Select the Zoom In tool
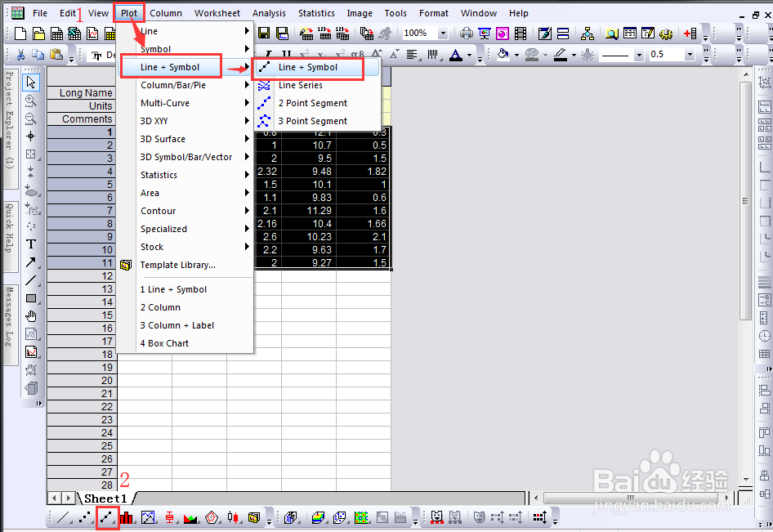This screenshot has width=773, height=532. pyautogui.click(x=30, y=101)
